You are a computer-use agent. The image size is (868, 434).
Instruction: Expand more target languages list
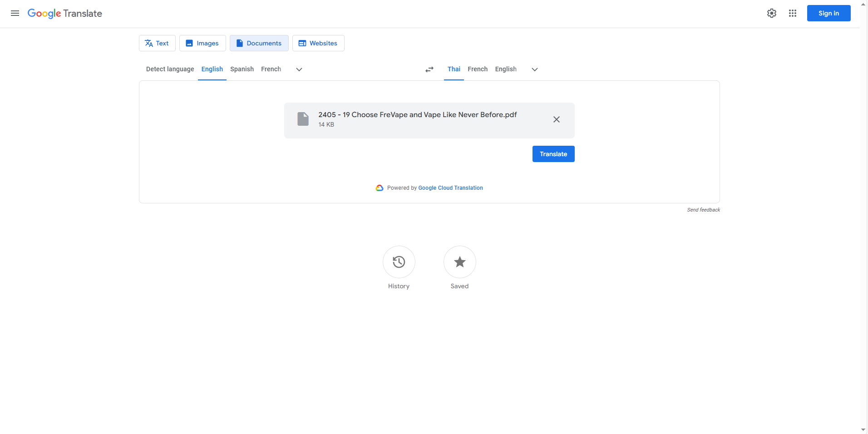(x=534, y=69)
